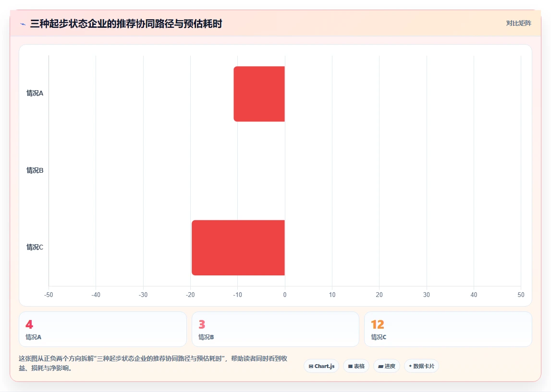Image resolution: width=551 pixels, height=392 pixels.
Task: Click the lightning icon beside the title
Action: (x=23, y=24)
